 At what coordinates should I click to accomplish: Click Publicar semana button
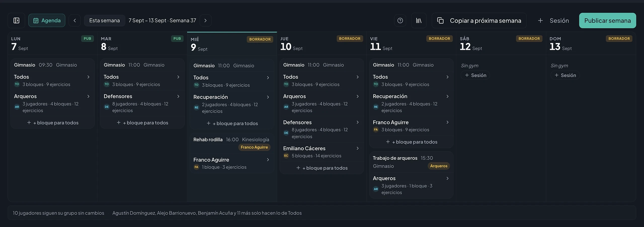point(607,20)
